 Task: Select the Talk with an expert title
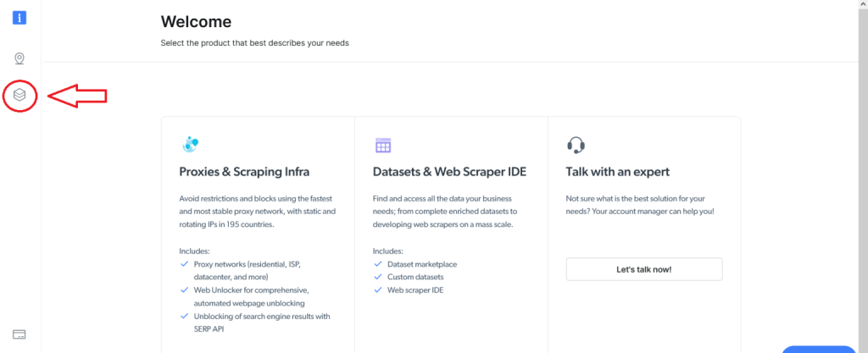[617, 172]
